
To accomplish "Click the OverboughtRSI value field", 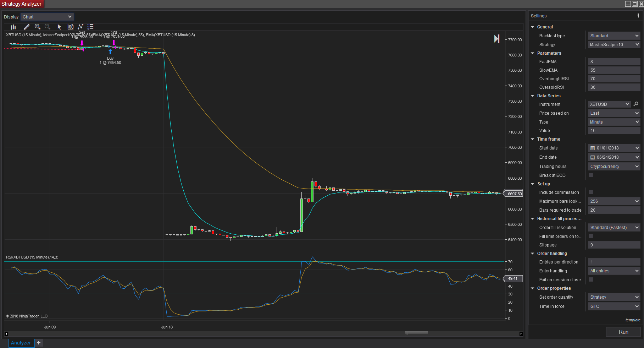I will pyautogui.click(x=614, y=78).
